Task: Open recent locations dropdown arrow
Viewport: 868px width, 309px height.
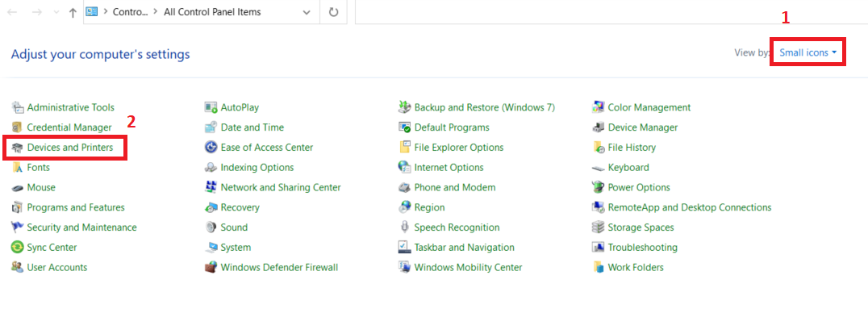Action: click(56, 12)
